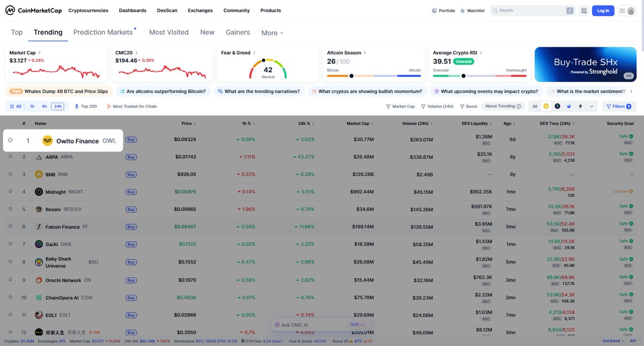Star Midnight to watchlist
644x346 pixels.
(10, 192)
